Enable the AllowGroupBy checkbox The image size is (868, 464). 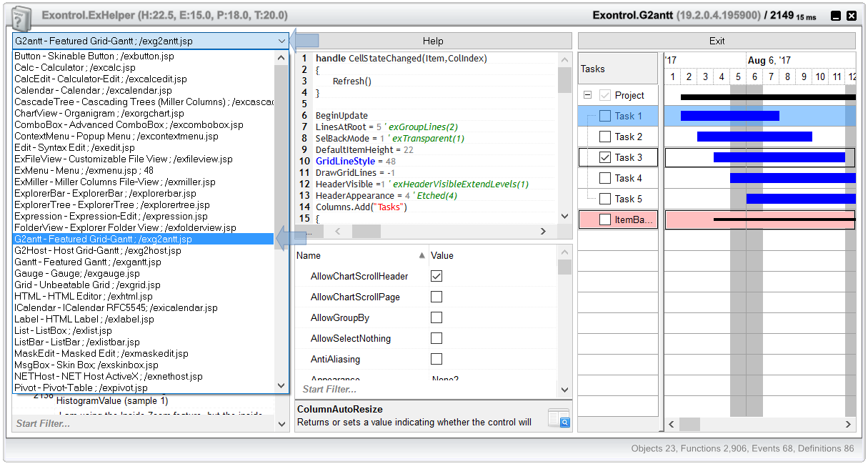point(437,317)
